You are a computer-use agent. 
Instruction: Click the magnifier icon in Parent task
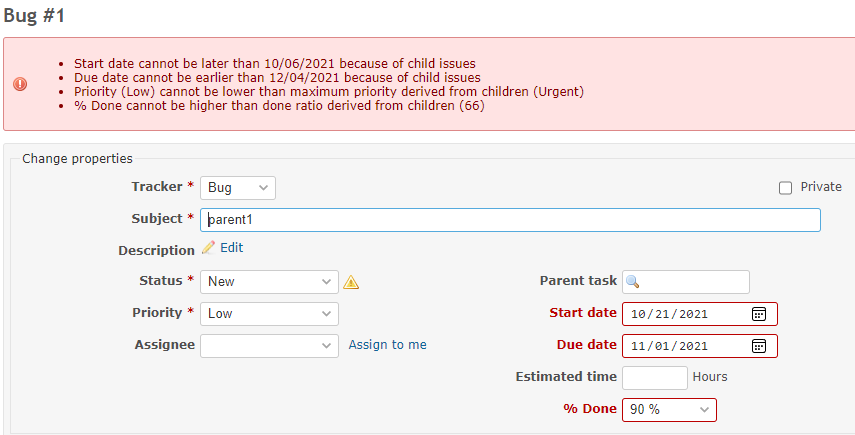point(633,282)
